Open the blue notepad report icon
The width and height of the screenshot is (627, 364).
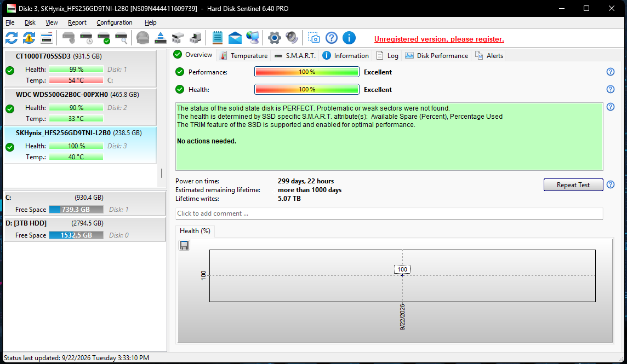tap(218, 38)
